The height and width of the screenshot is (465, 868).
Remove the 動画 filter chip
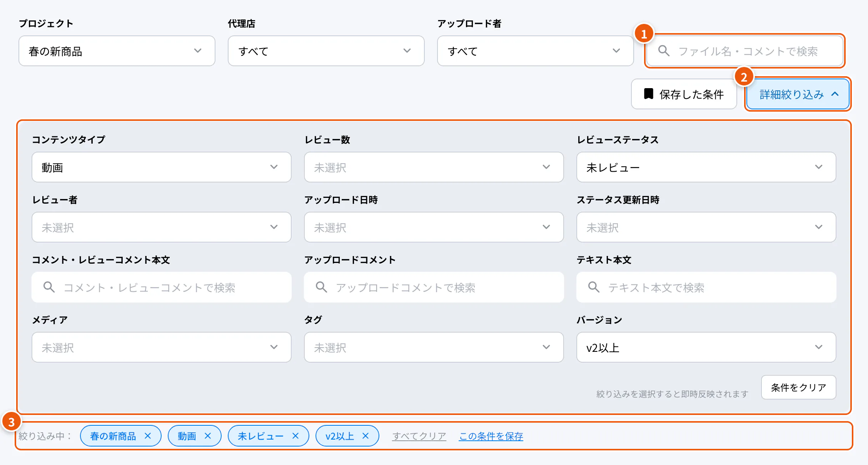(x=208, y=436)
